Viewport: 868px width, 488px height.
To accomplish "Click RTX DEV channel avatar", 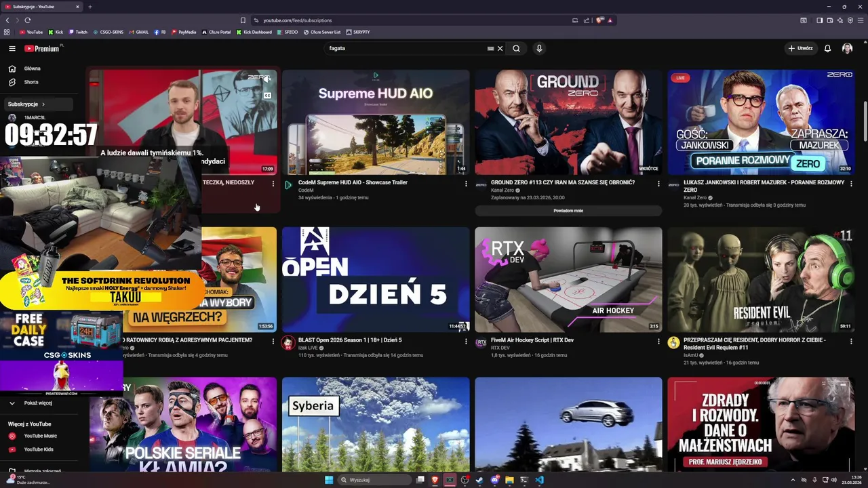I will (481, 343).
